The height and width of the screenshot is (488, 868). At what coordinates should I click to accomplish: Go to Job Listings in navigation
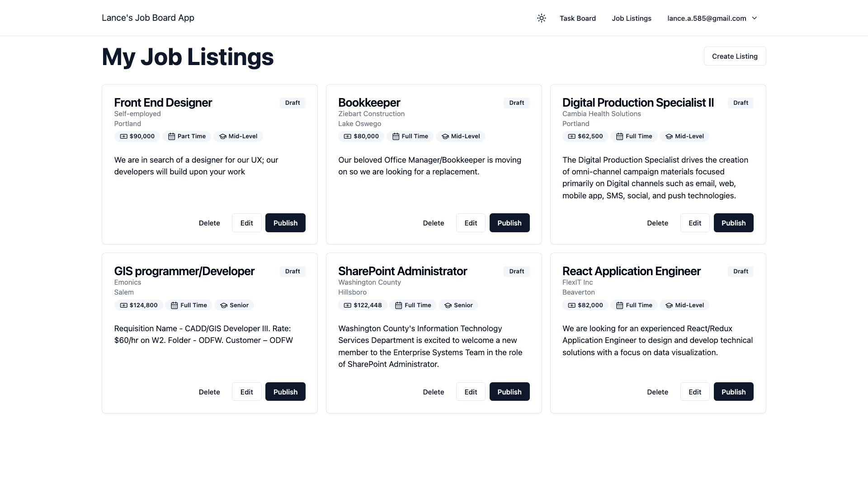(631, 18)
